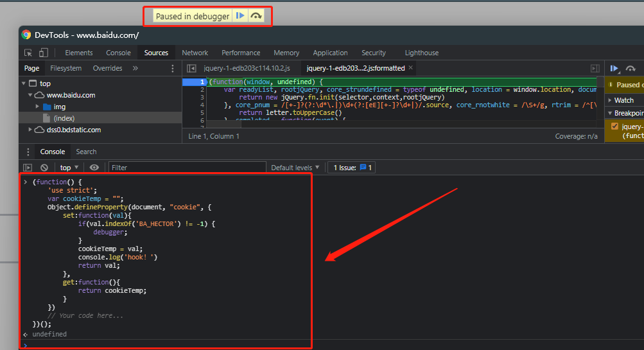Viewport: 644px width, 350px height.
Task: Select the Page navigator tab
Action: tap(31, 68)
